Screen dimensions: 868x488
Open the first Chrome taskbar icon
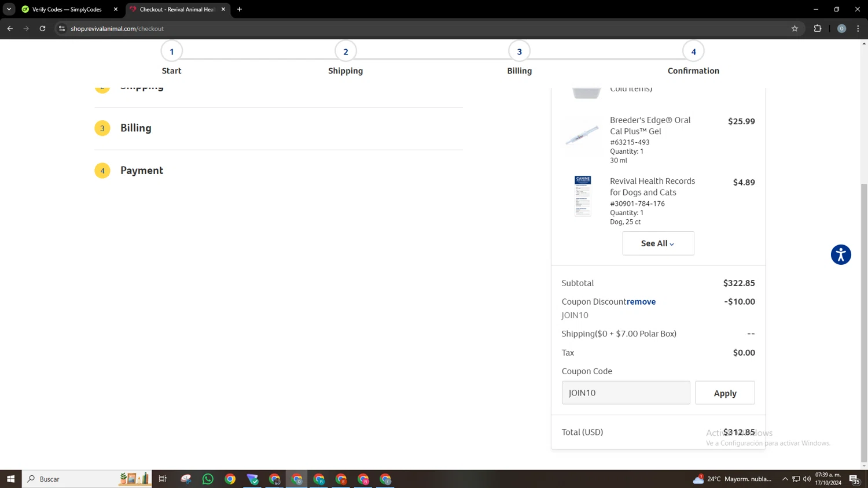(230, 479)
